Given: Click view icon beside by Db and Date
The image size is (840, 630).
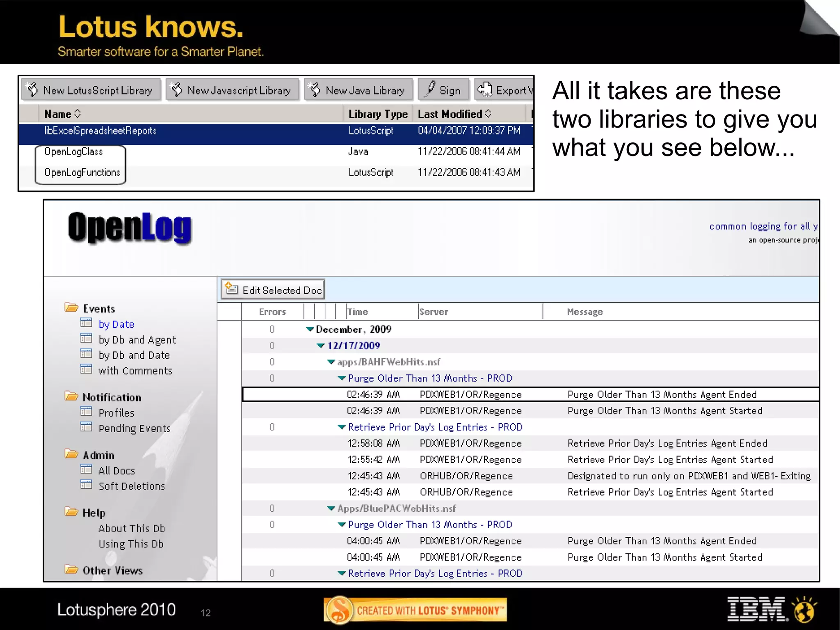Looking at the screenshot, I should 86,354.
